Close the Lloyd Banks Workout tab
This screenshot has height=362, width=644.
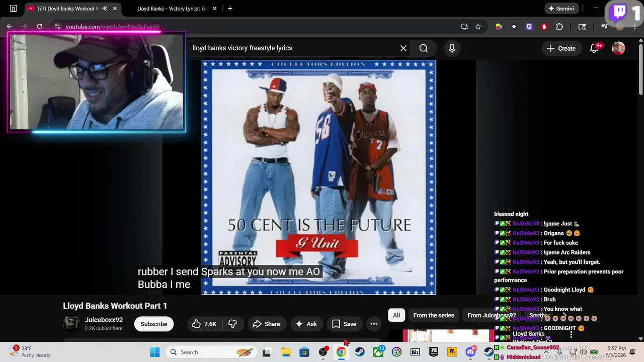pos(115,9)
